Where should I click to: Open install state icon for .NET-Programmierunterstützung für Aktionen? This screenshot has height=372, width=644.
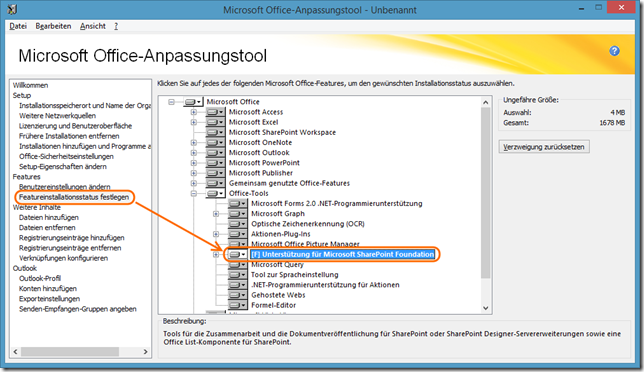click(x=237, y=285)
